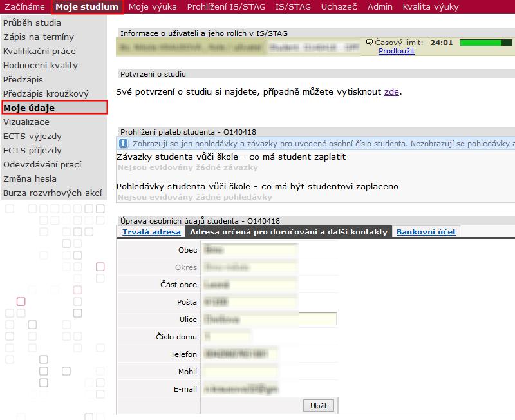The image size is (515, 420).
Task: Open Kvalita výuky menu
Action: tap(430, 6)
